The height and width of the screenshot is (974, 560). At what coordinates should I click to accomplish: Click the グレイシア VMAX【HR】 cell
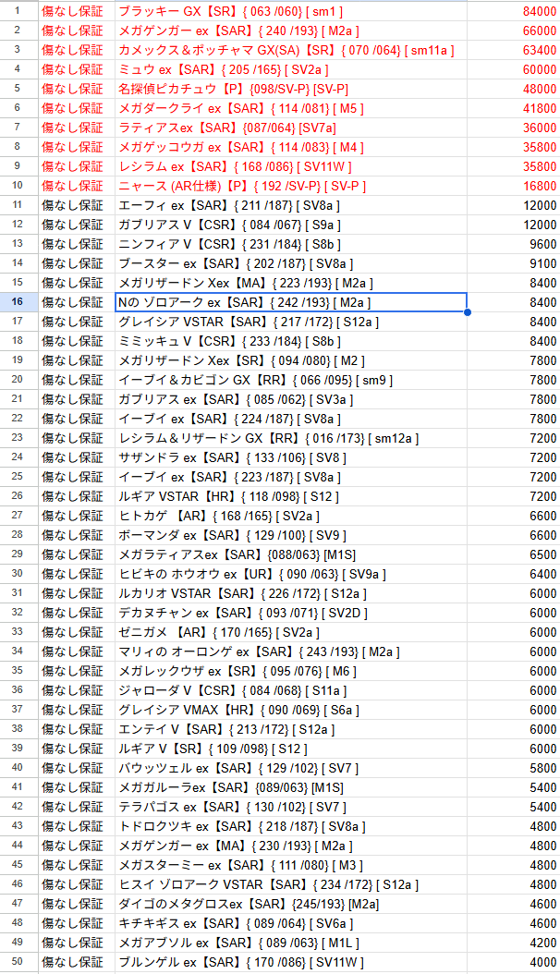point(290,710)
